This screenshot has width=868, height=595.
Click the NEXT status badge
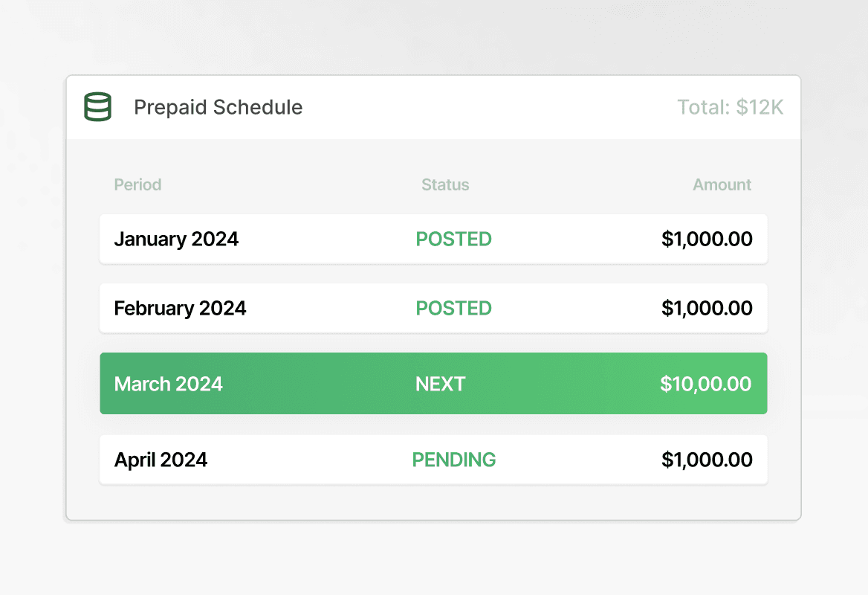tap(440, 384)
